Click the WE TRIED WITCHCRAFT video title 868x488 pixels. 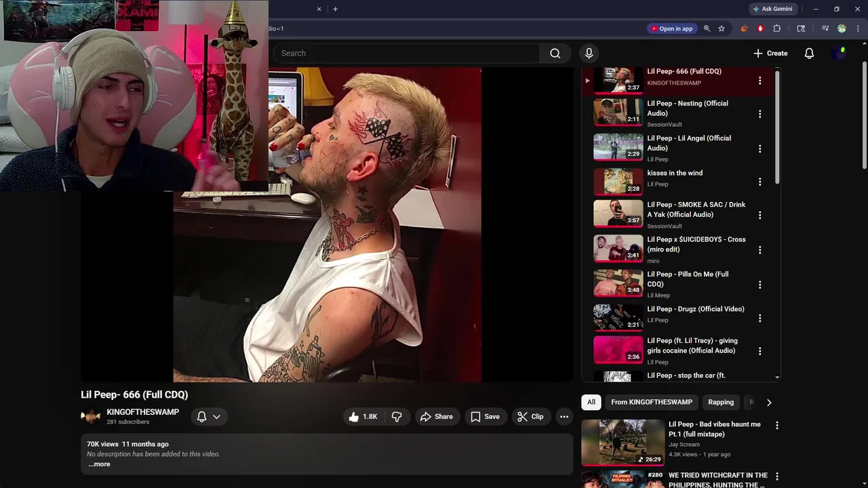718,480
